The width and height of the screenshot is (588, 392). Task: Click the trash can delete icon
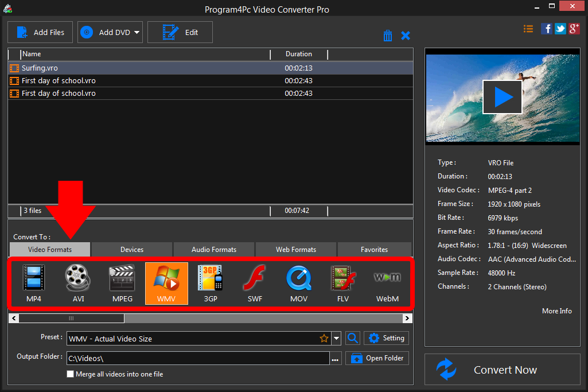click(x=388, y=36)
